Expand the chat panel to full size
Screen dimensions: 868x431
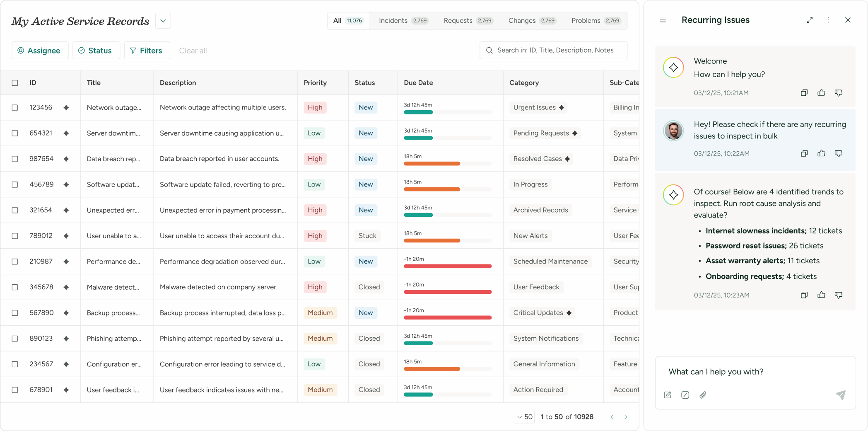tap(809, 20)
